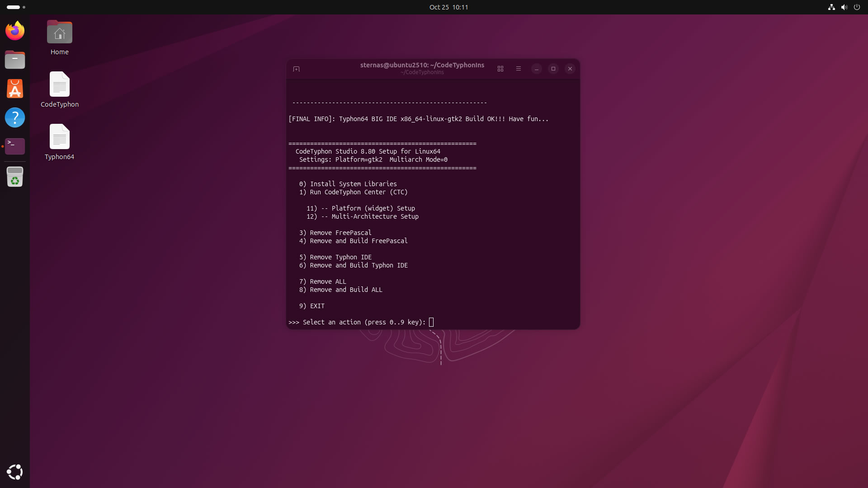This screenshot has width=868, height=488.
Task: Open the clock and calendar menu
Action: [x=448, y=7]
